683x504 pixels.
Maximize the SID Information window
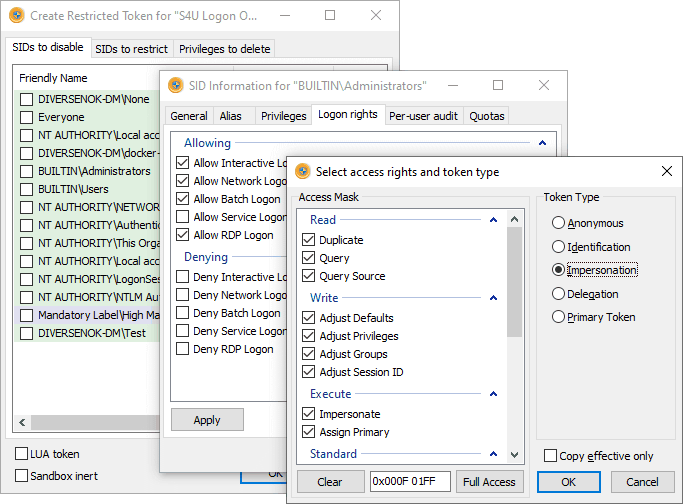pyautogui.click(x=498, y=85)
